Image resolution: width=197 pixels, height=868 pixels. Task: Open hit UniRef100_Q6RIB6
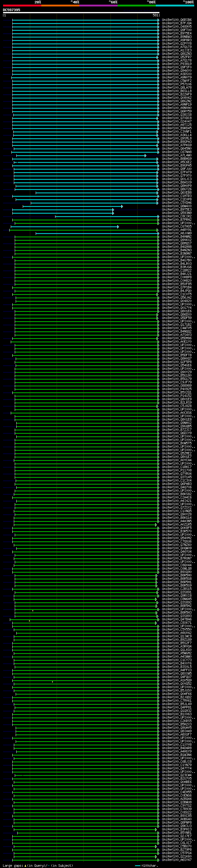click(x=177, y=20)
